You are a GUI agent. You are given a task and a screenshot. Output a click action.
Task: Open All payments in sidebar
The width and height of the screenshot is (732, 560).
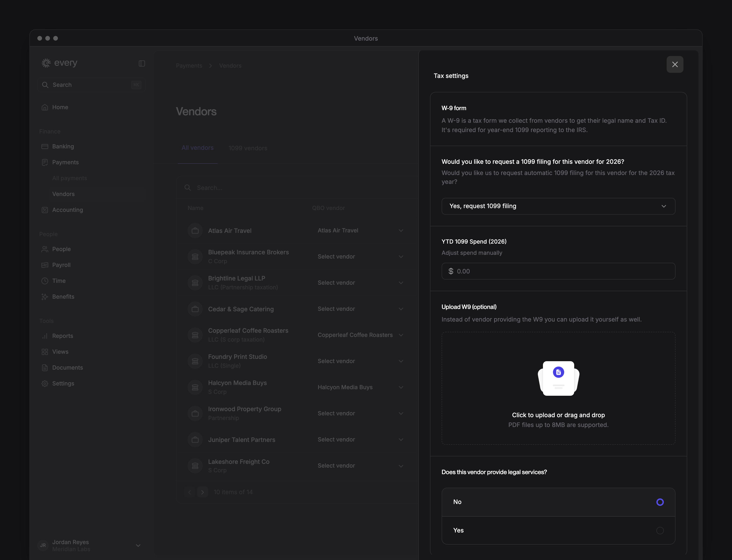click(69, 178)
